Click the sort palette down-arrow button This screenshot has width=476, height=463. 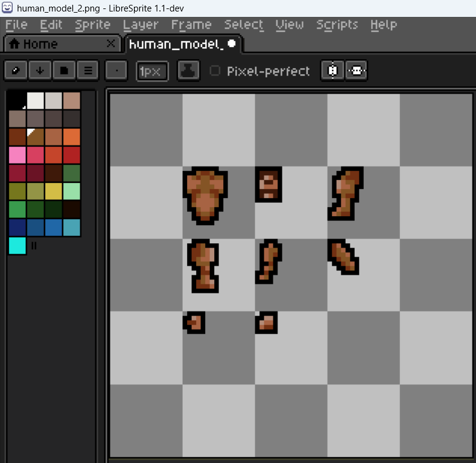(40, 71)
